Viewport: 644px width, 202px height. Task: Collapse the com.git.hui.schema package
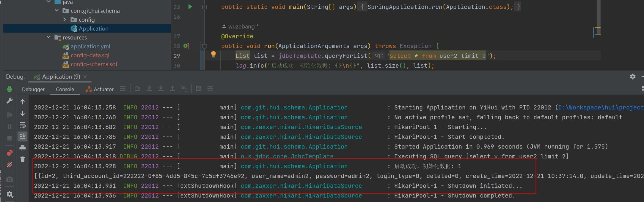57,11
